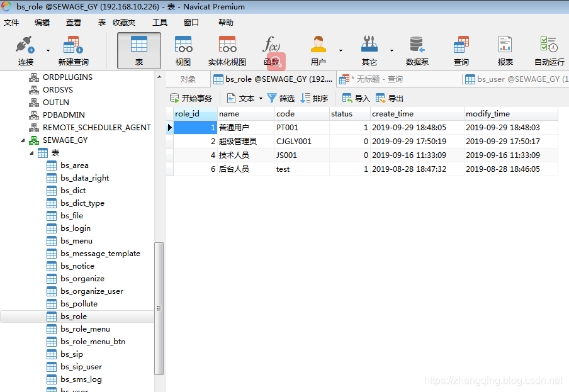The width and height of the screenshot is (569, 392).
Task: Open the New Query (新建查询) tool
Action: click(x=73, y=45)
